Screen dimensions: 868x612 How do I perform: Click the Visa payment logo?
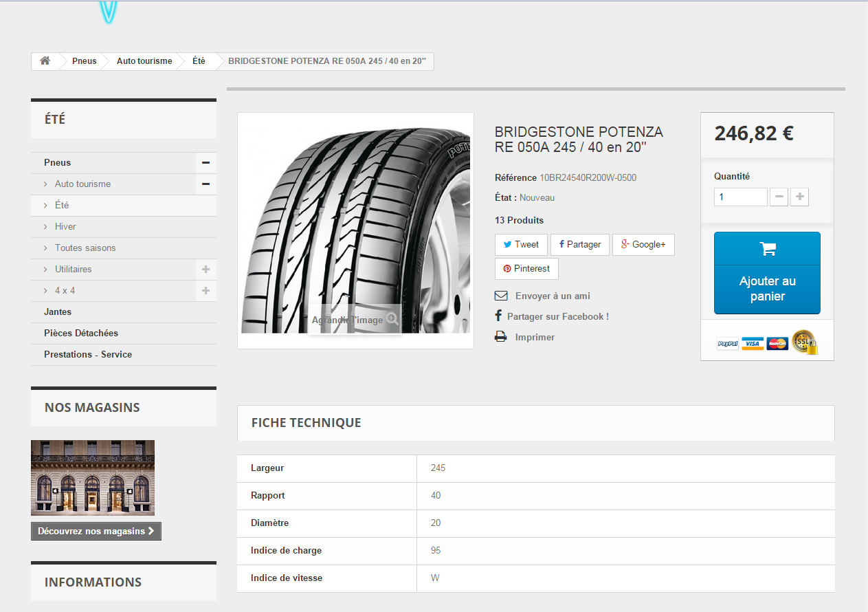tap(753, 344)
